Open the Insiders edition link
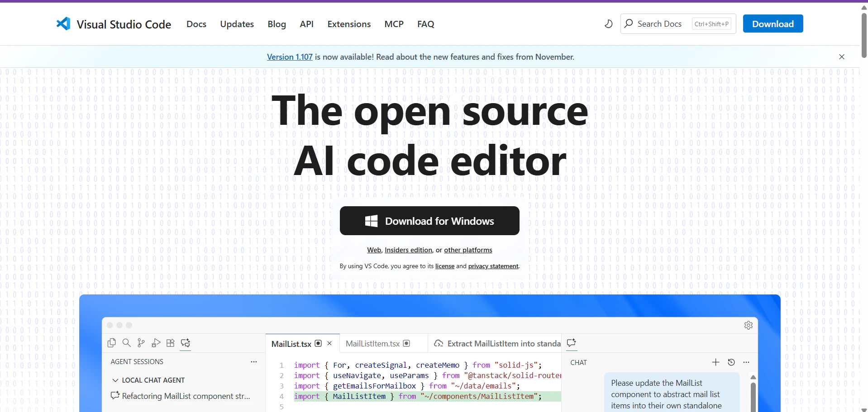Viewport: 868px width, 412px height. (408, 250)
